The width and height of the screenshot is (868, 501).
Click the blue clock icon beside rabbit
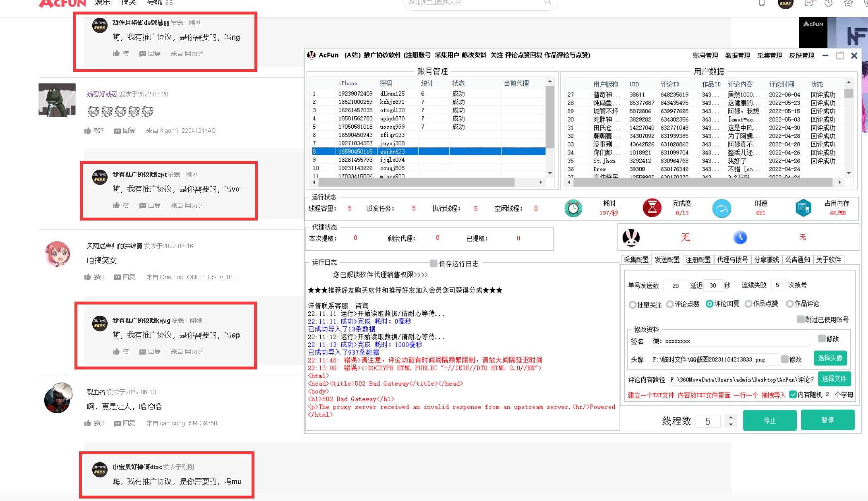(x=740, y=237)
